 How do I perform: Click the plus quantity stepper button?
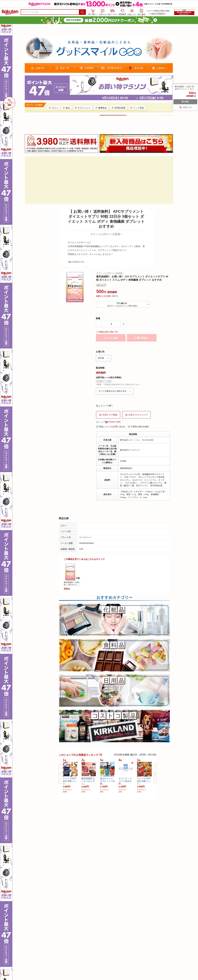click(124, 324)
